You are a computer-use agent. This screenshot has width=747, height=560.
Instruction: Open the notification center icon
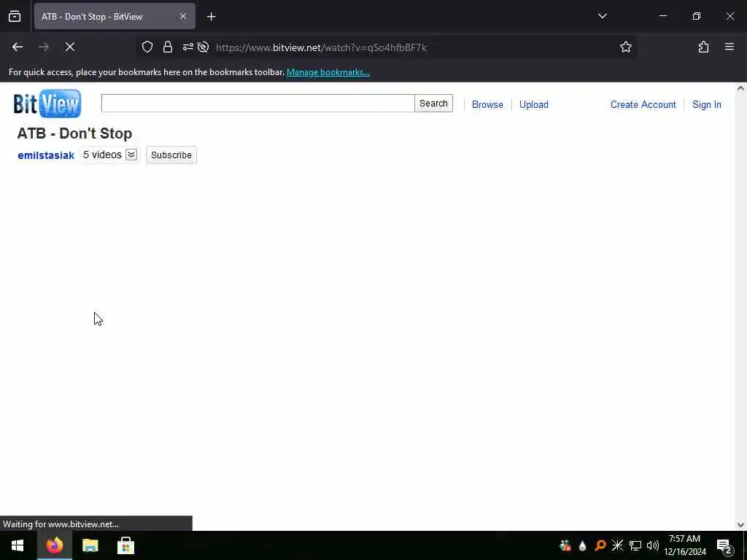point(724,545)
